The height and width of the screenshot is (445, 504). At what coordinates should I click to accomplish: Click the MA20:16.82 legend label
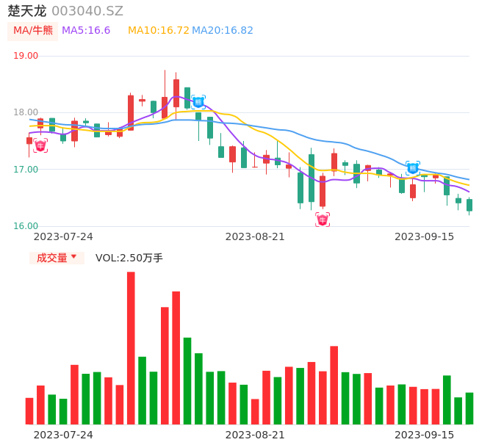[223, 31]
